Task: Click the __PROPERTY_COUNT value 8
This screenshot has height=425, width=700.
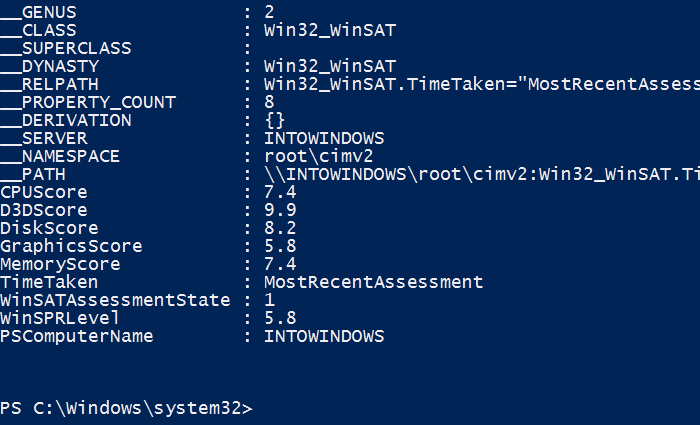Action: 270,102
